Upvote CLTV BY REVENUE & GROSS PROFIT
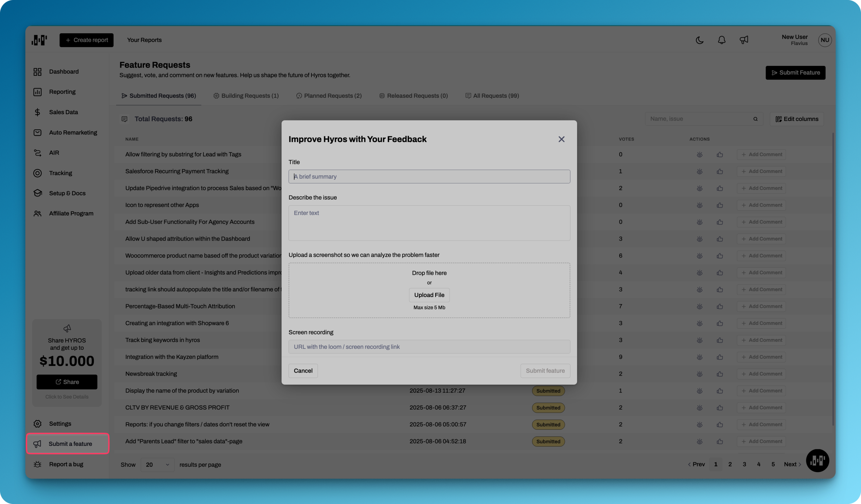 click(720, 408)
